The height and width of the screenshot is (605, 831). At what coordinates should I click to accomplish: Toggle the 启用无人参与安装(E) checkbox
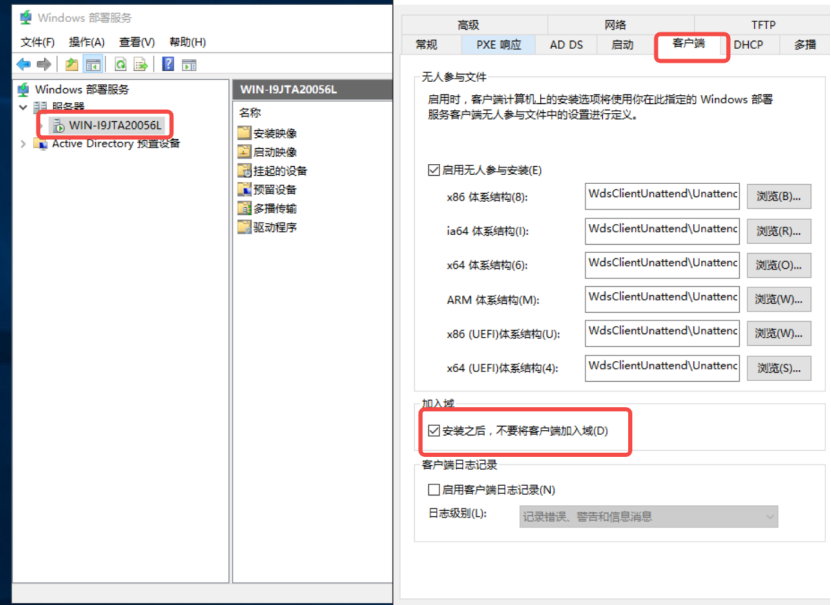point(434,170)
